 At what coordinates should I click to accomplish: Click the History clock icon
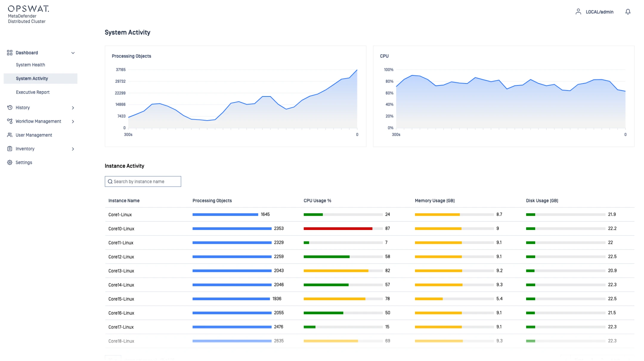(x=10, y=108)
